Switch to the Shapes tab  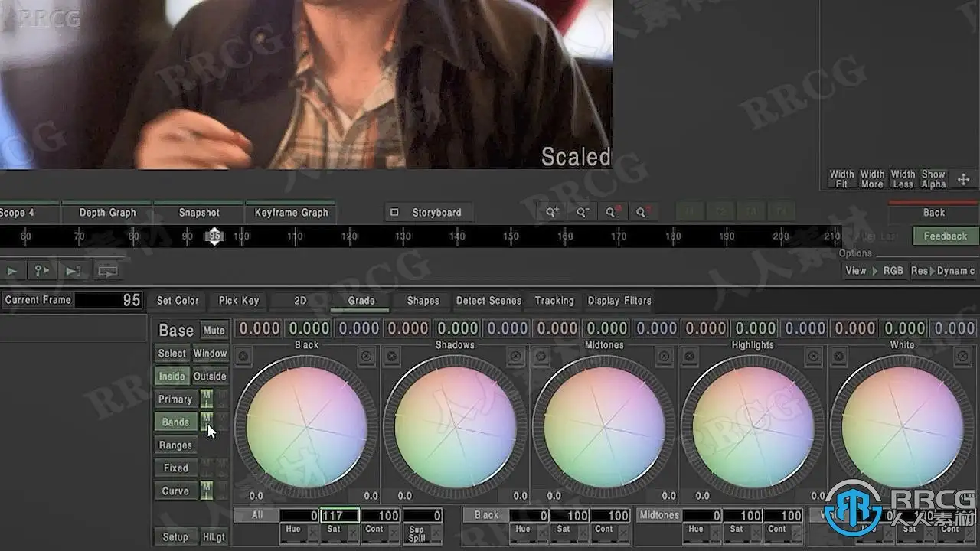point(423,301)
